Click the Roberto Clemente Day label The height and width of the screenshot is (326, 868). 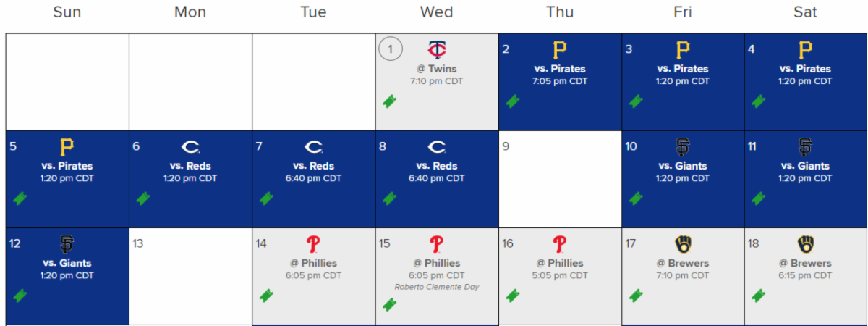[436, 287]
